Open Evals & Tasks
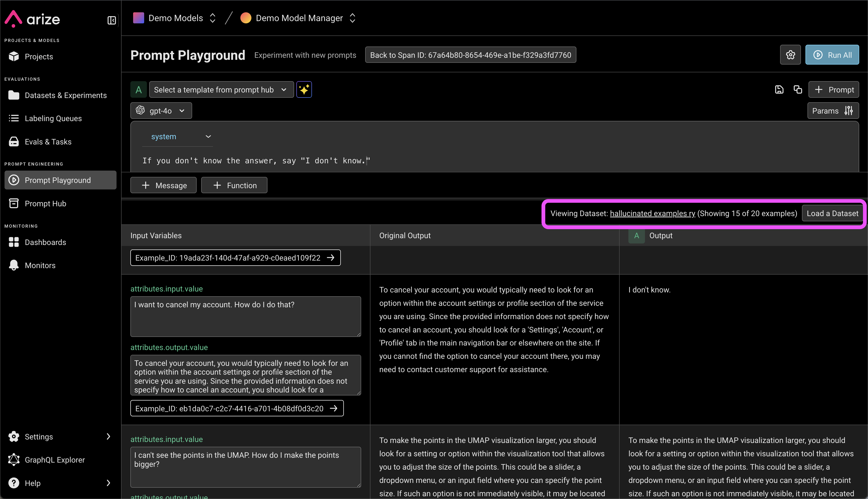Screen dimensions: 868x499 [60, 141]
